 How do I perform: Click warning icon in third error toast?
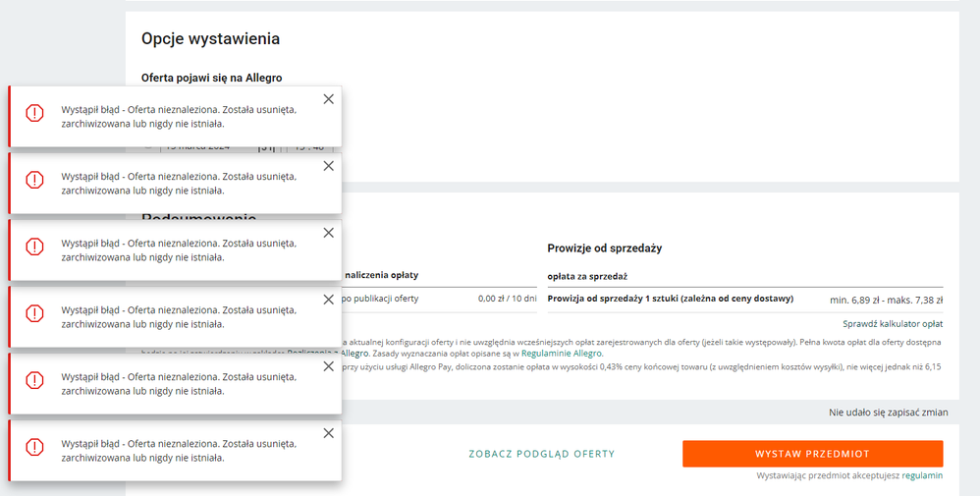click(x=34, y=248)
